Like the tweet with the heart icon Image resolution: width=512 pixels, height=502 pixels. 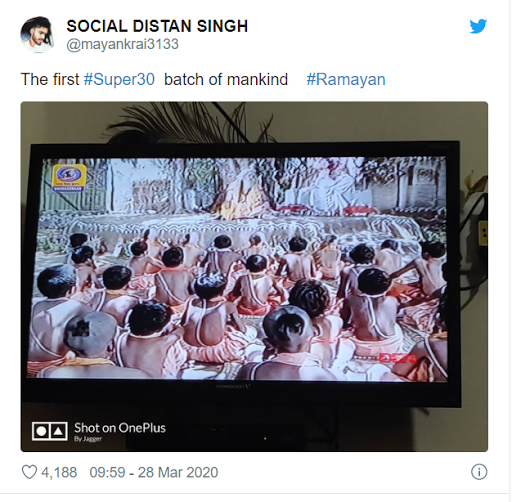tap(29, 472)
